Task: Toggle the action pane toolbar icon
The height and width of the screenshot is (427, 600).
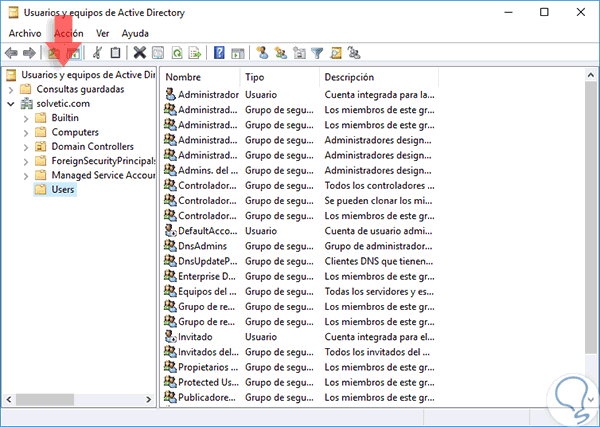Action: (x=238, y=53)
